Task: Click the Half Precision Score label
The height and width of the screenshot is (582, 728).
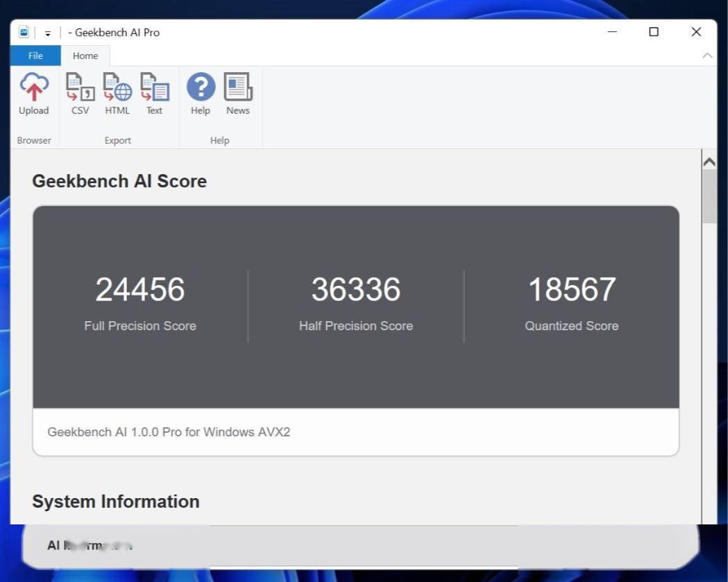Action: point(355,326)
